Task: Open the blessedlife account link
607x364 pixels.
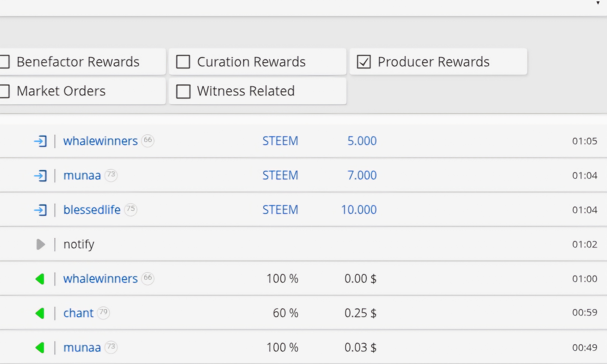Action: (x=92, y=210)
